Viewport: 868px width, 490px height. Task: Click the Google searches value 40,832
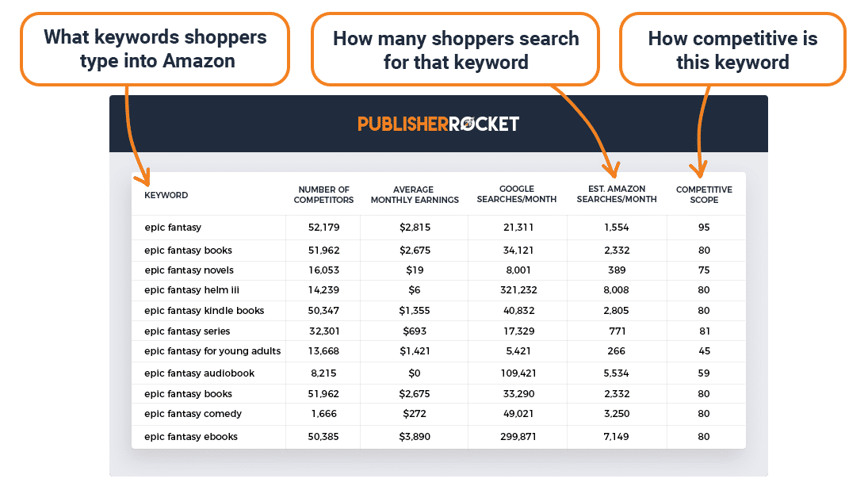point(518,311)
